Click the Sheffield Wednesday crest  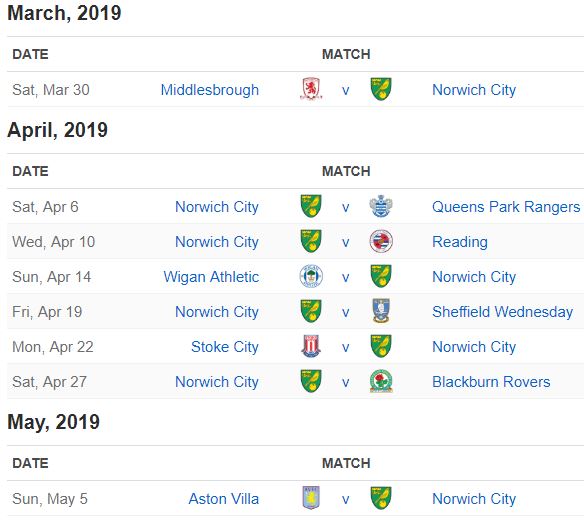(381, 311)
